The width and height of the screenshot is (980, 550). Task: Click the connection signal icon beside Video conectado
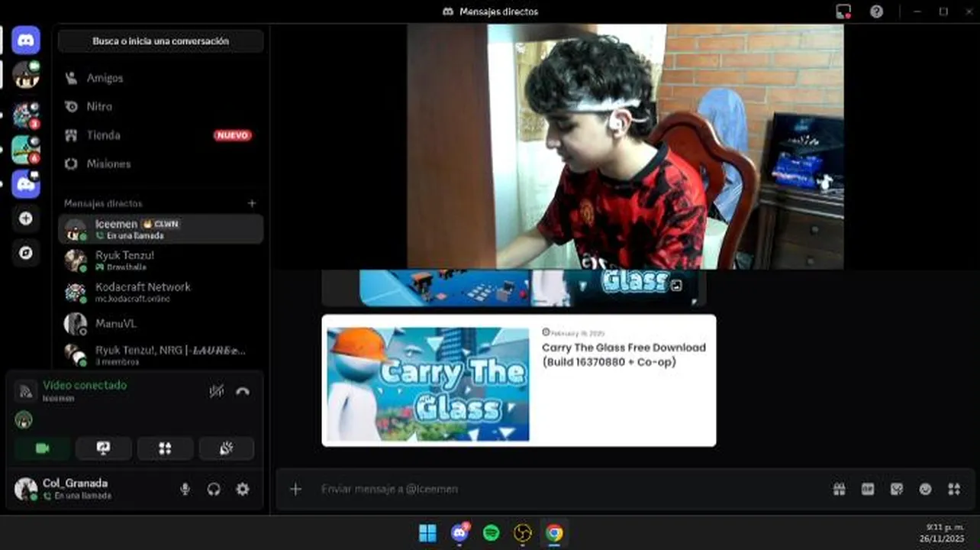(x=25, y=391)
